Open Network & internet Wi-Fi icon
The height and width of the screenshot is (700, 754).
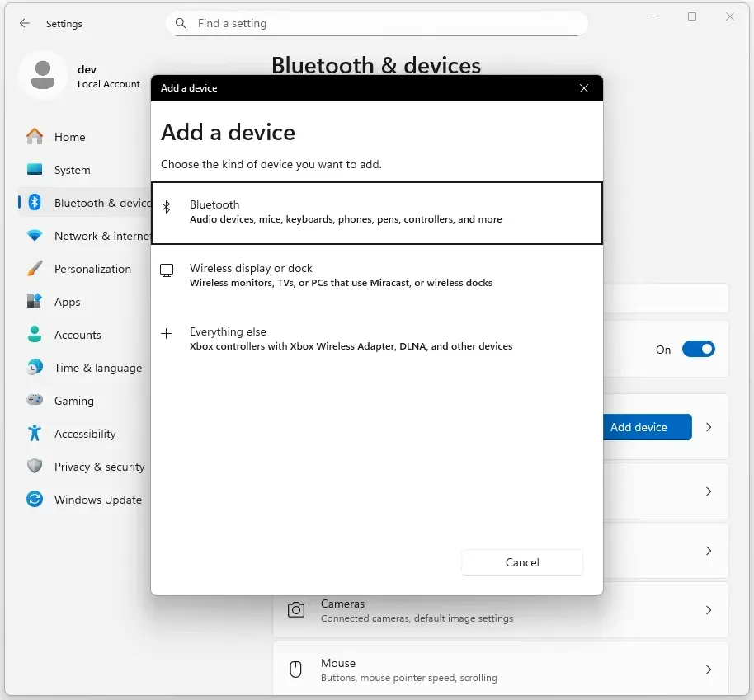coord(35,236)
